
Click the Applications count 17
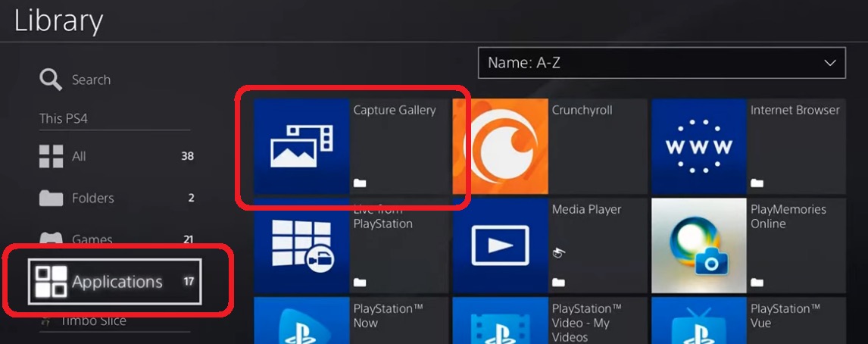tap(189, 281)
